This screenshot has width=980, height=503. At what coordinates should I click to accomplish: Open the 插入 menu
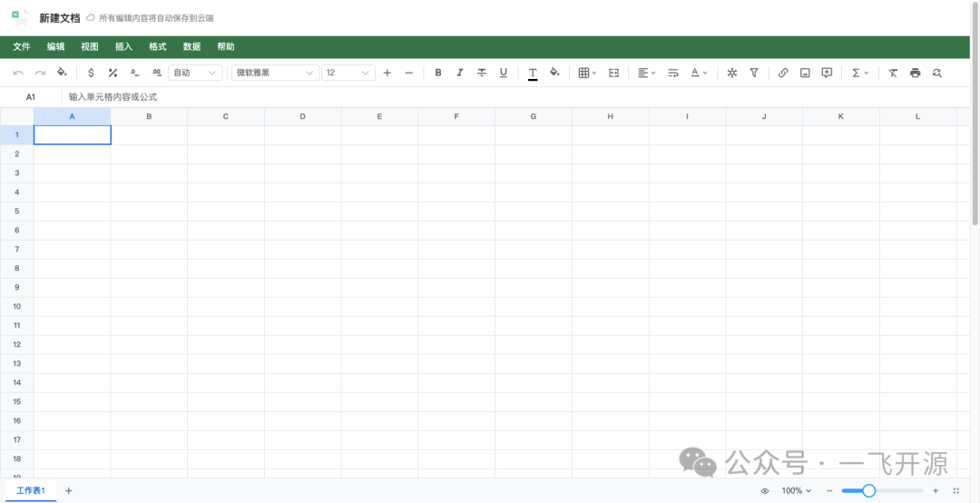pyautogui.click(x=123, y=46)
